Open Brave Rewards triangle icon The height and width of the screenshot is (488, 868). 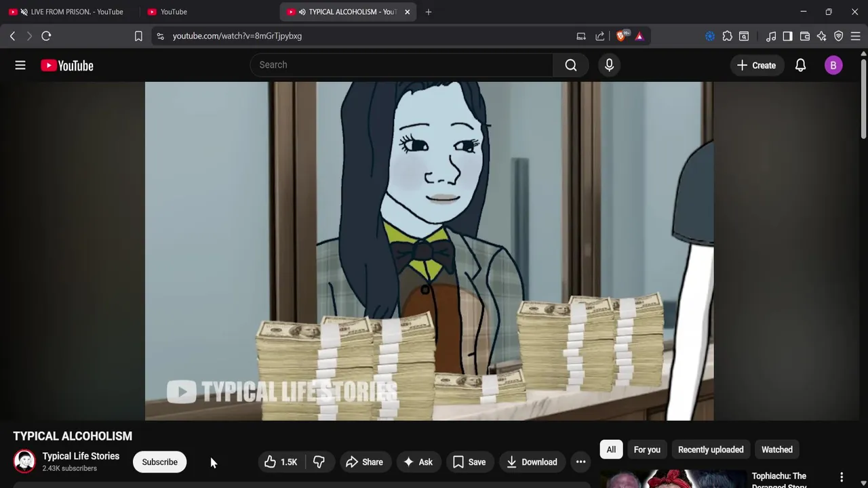point(639,36)
